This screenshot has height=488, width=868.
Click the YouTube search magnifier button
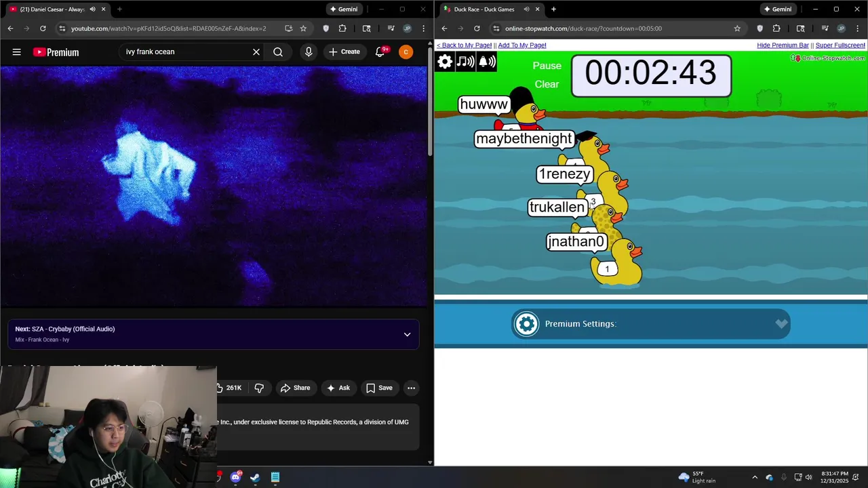click(x=278, y=52)
